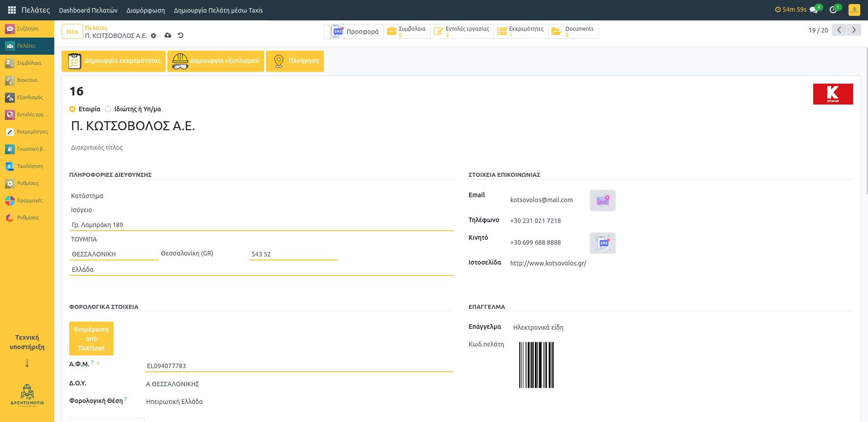Click the discard changes undo icon

click(x=180, y=35)
